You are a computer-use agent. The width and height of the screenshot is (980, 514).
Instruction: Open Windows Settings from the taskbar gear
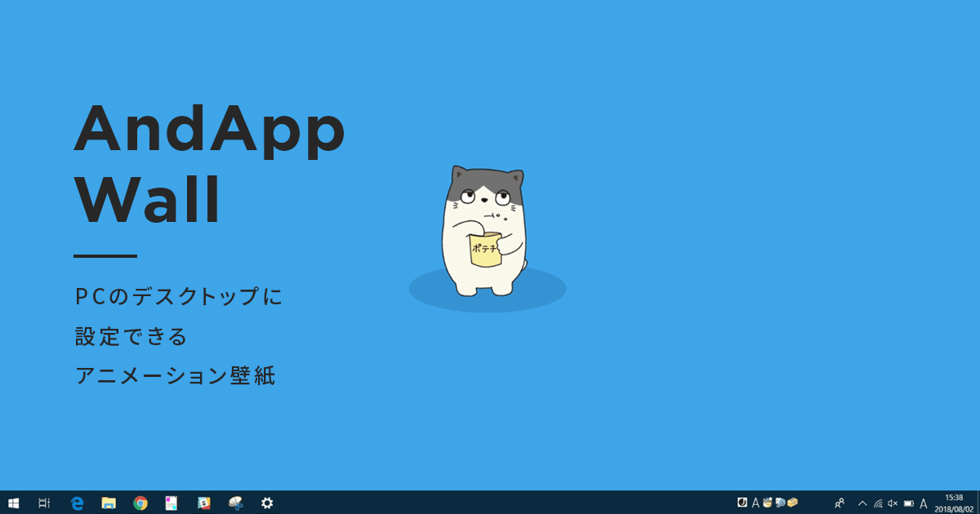(268, 503)
